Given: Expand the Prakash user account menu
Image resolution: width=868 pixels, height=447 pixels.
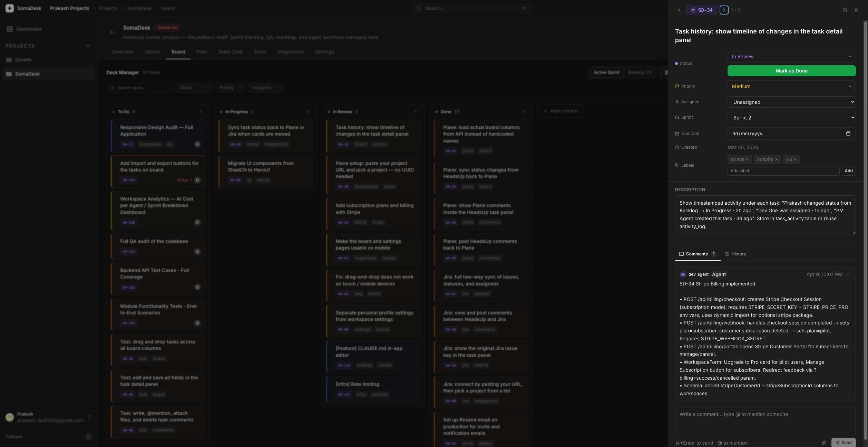Looking at the screenshot, I should (x=89, y=417).
